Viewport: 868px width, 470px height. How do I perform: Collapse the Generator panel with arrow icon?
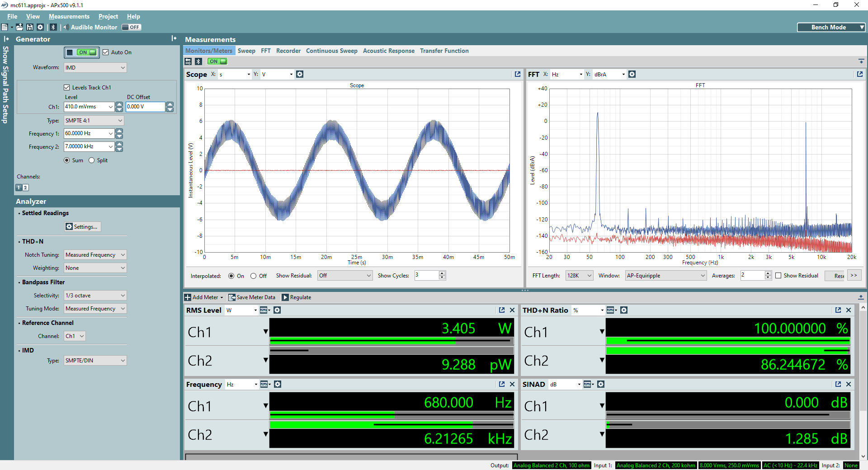pyautogui.click(x=174, y=38)
